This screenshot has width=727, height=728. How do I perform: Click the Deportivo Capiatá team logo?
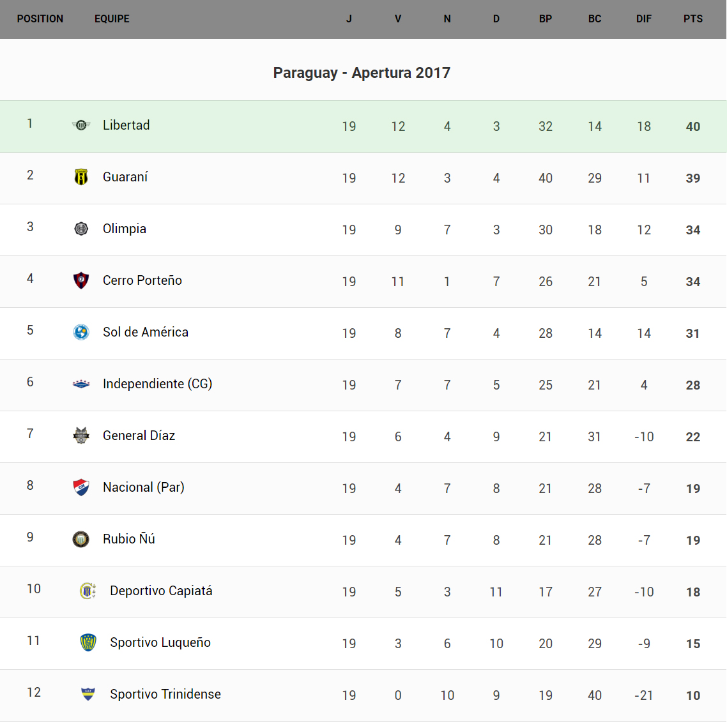coord(88,591)
